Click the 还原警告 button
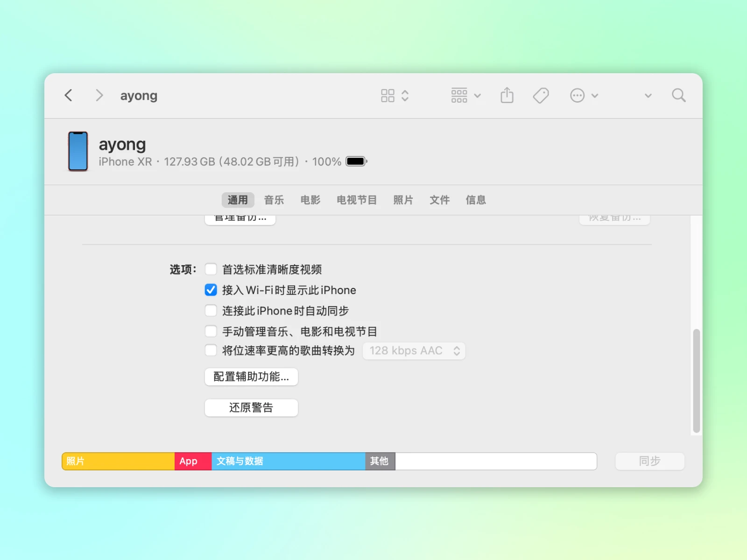 click(x=251, y=408)
